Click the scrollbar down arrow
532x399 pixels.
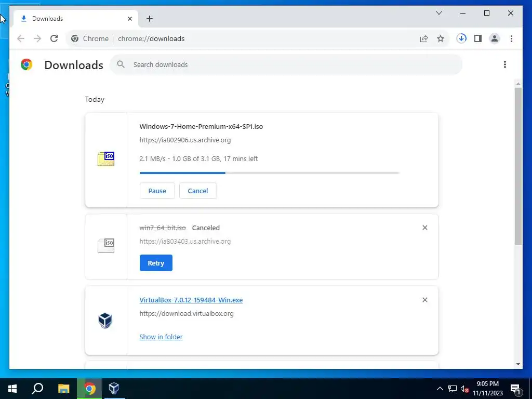pyautogui.click(x=518, y=364)
